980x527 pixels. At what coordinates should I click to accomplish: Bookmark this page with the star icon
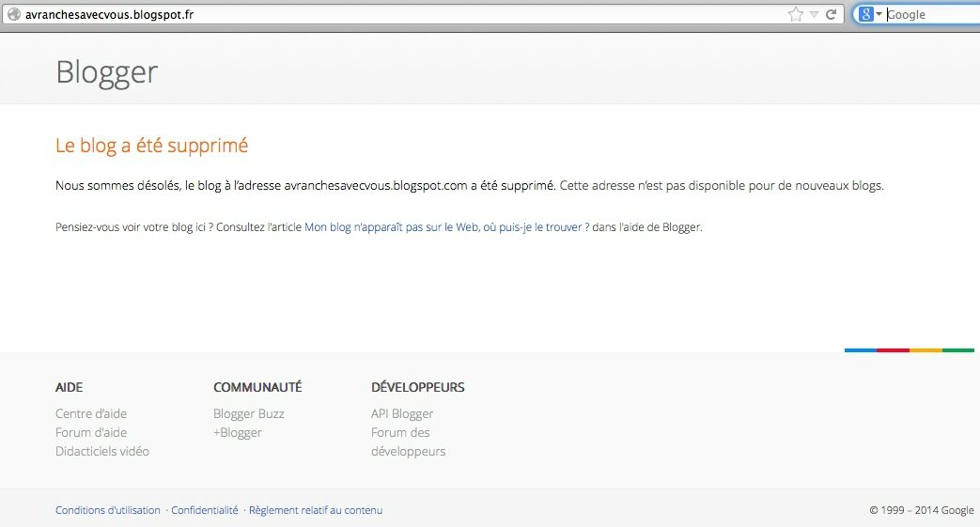click(x=796, y=14)
